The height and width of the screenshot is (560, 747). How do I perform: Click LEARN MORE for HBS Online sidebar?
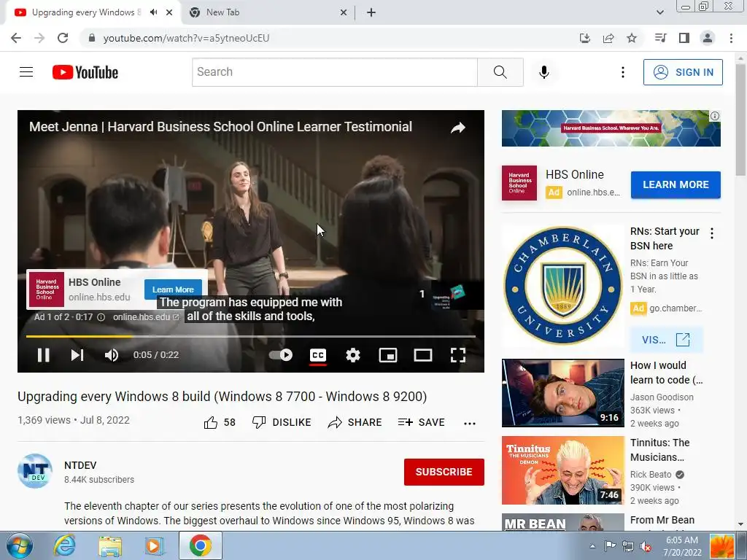[676, 184]
